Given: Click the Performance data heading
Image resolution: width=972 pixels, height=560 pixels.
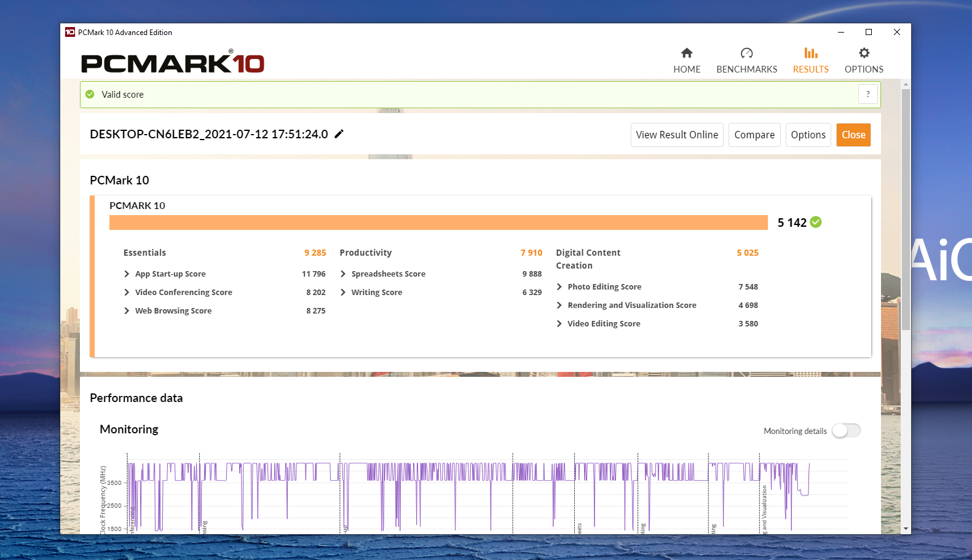Looking at the screenshot, I should (x=136, y=398).
